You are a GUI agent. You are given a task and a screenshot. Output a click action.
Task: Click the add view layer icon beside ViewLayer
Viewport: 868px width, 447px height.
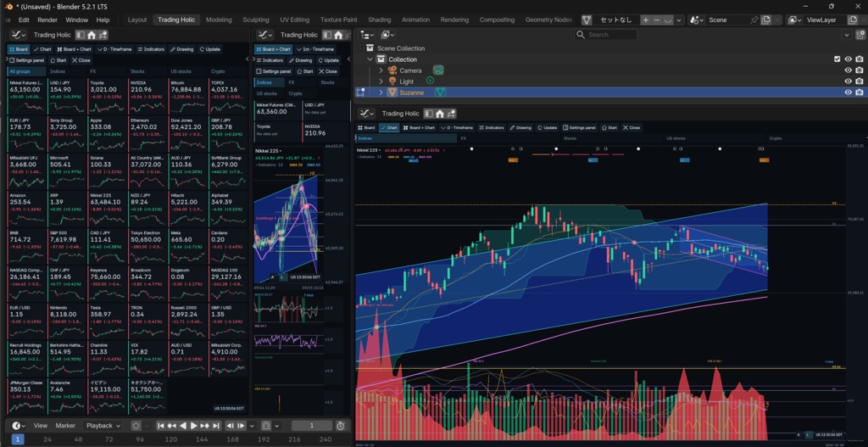click(x=853, y=20)
